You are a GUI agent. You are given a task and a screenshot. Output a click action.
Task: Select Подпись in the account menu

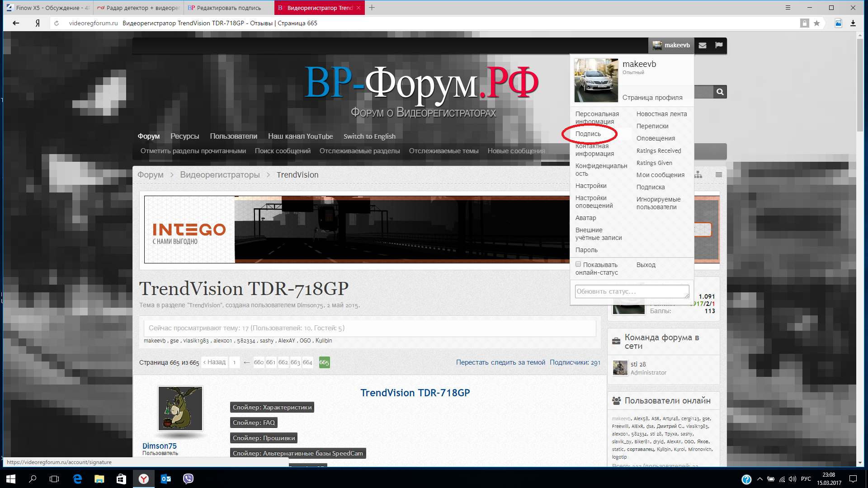tap(588, 134)
